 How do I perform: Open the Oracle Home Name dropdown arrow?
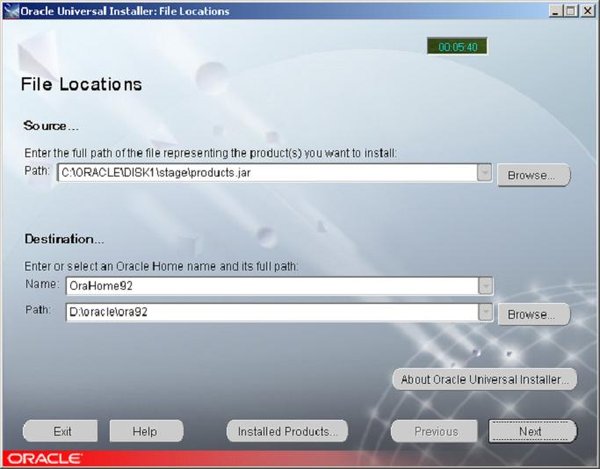pos(485,286)
